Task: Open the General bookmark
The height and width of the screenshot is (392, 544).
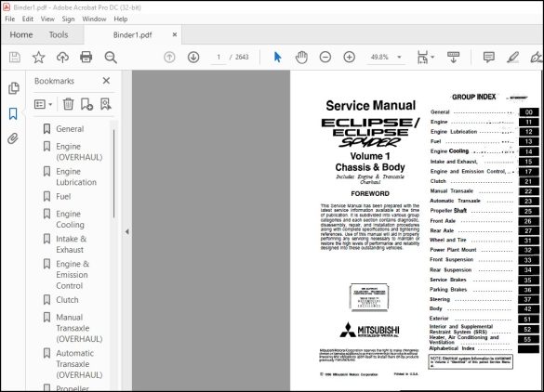Action: 70,129
